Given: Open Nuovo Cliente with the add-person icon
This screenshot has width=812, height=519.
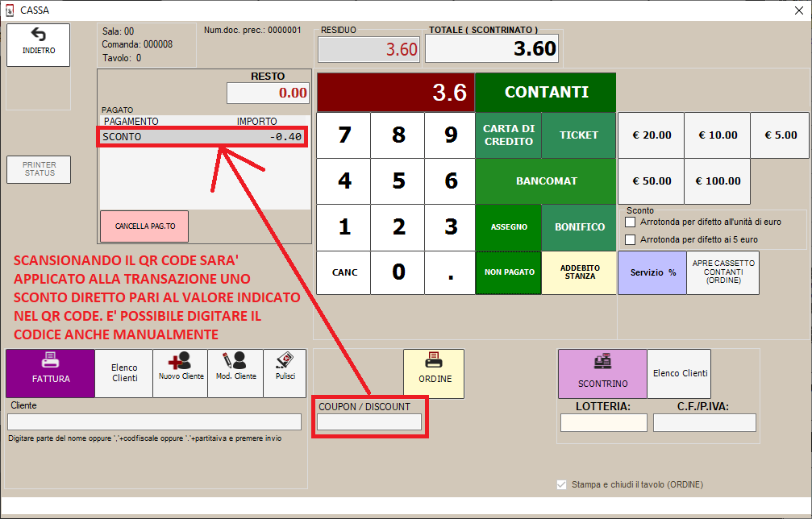Looking at the screenshot, I should (180, 373).
